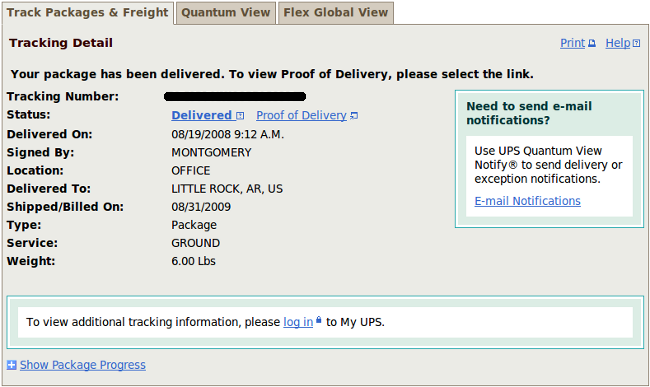This screenshot has width=650, height=387.
Task: Open the Delivered status link
Action: pyautogui.click(x=201, y=115)
